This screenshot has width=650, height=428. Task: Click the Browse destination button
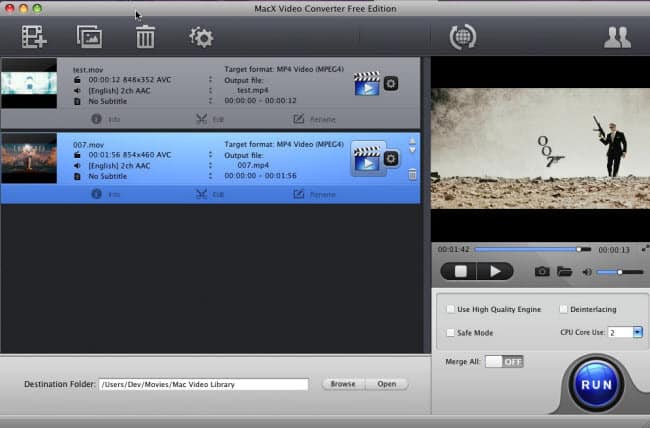(x=343, y=384)
